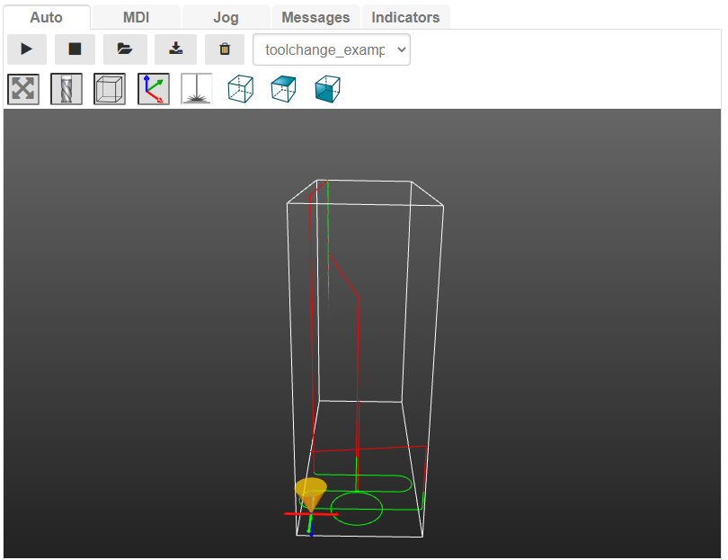This screenshot has width=728, height=560.
Task: Switch to the MDI tab
Action: [136, 17]
